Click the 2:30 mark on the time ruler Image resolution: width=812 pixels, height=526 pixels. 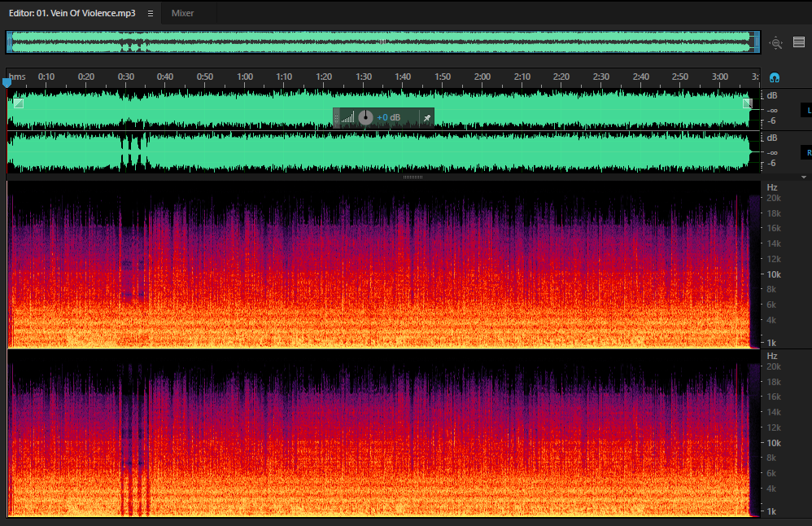(600, 77)
